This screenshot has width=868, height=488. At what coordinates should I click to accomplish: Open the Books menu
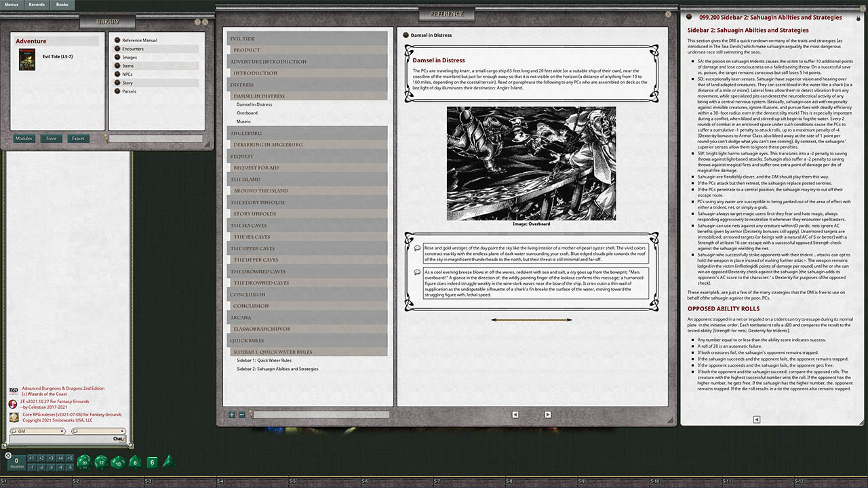pos(62,5)
